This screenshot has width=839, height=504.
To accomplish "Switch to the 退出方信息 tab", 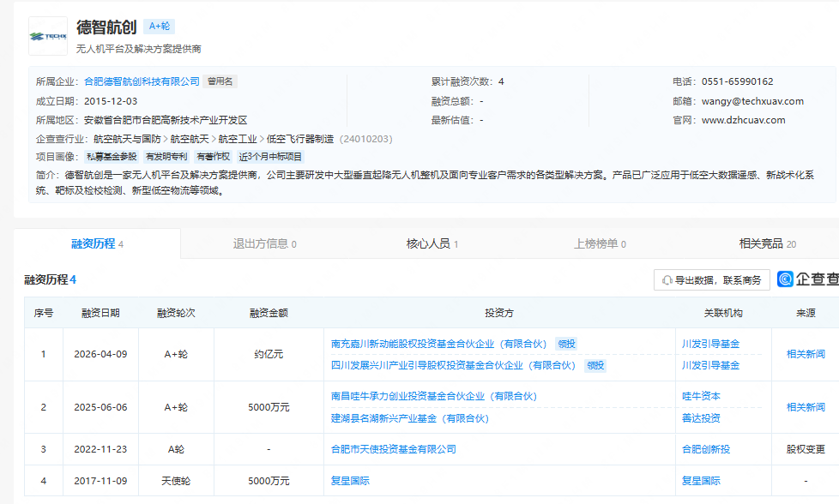I will pos(264,243).
